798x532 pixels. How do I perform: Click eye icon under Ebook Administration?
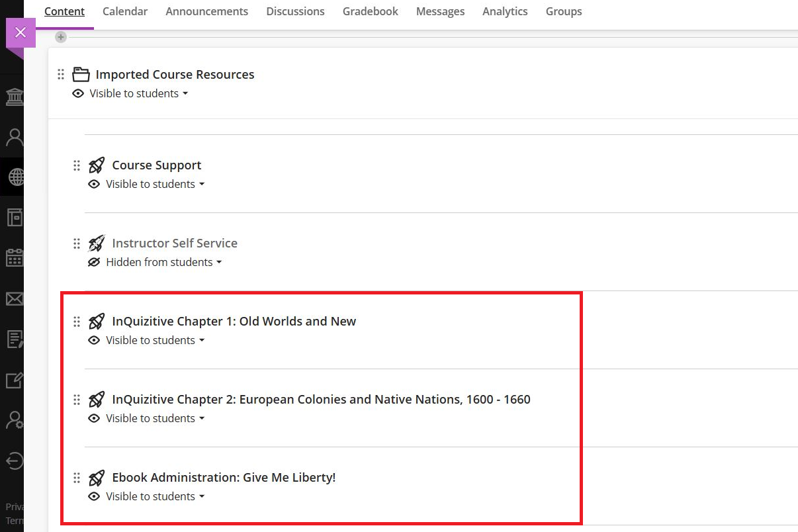(x=94, y=496)
